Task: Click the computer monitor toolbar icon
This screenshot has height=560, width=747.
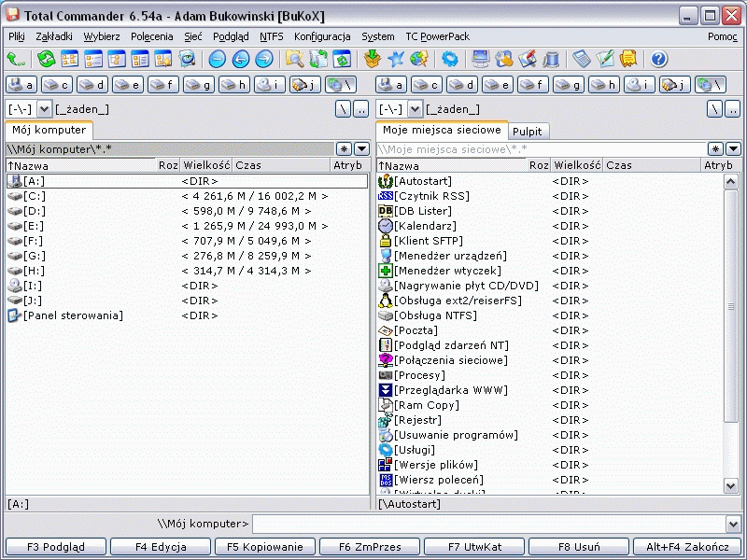Action: point(480,59)
